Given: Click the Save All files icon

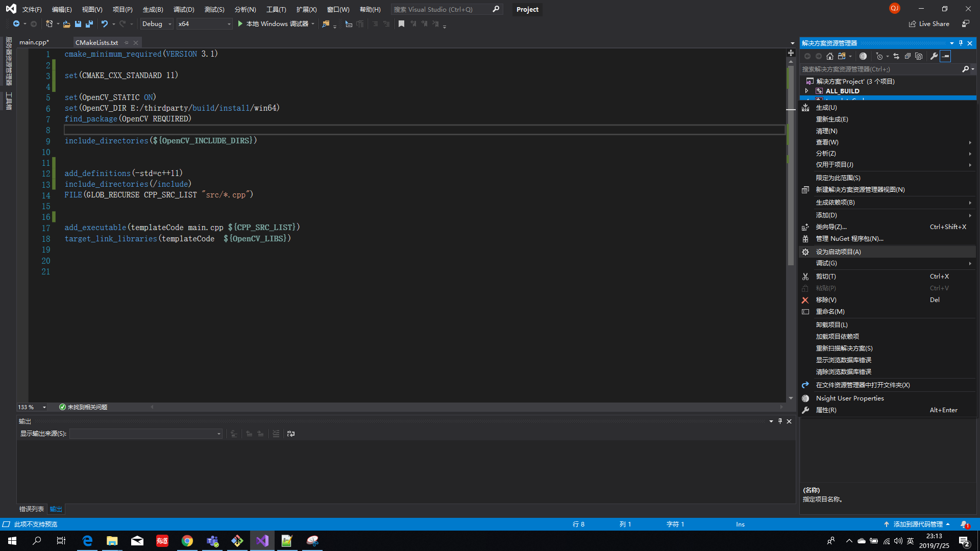Looking at the screenshot, I should tap(87, 23).
